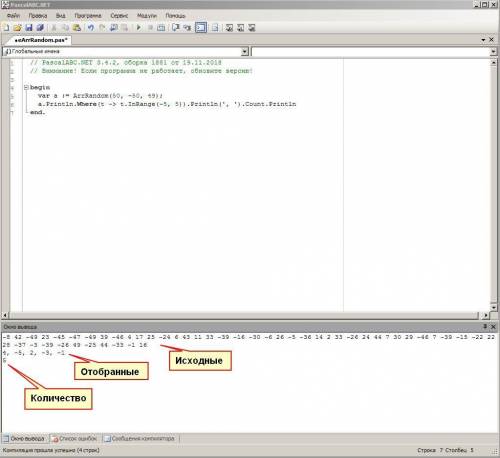Collapse the begin block in the editor
This screenshot has height=458, width=500.
tap(26, 88)
